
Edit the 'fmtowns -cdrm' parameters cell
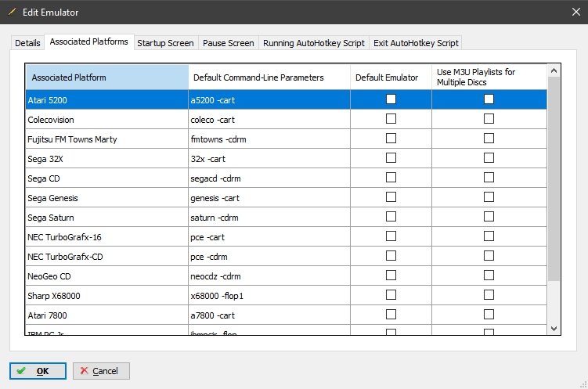point(269,139)
